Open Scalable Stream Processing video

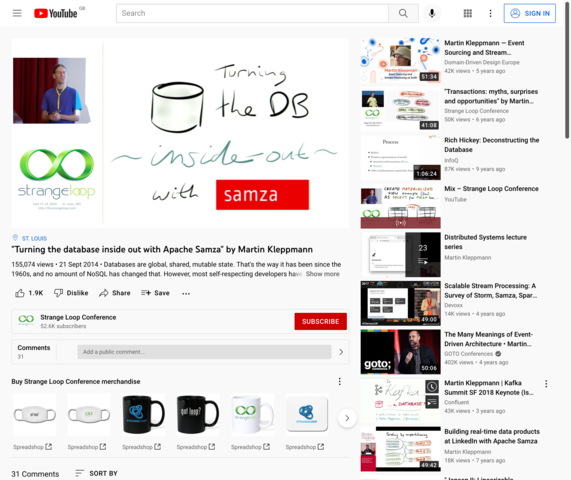(x=490, y=290)
